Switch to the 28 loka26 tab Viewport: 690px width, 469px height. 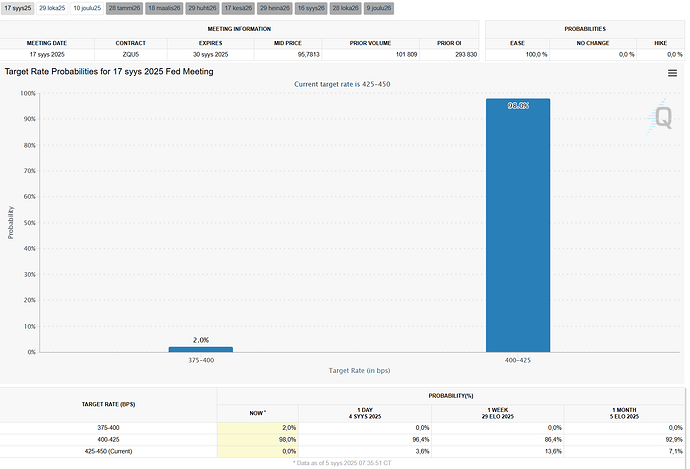click(346, 8)
